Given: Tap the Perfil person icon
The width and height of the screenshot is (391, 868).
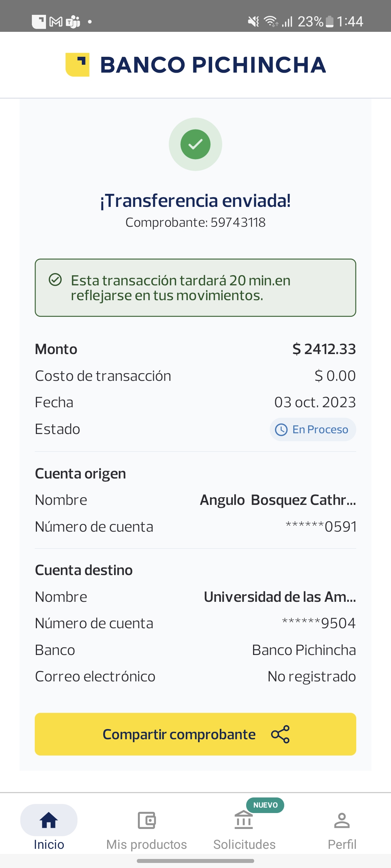Looking at the screenshot, I should click(342, 820).
